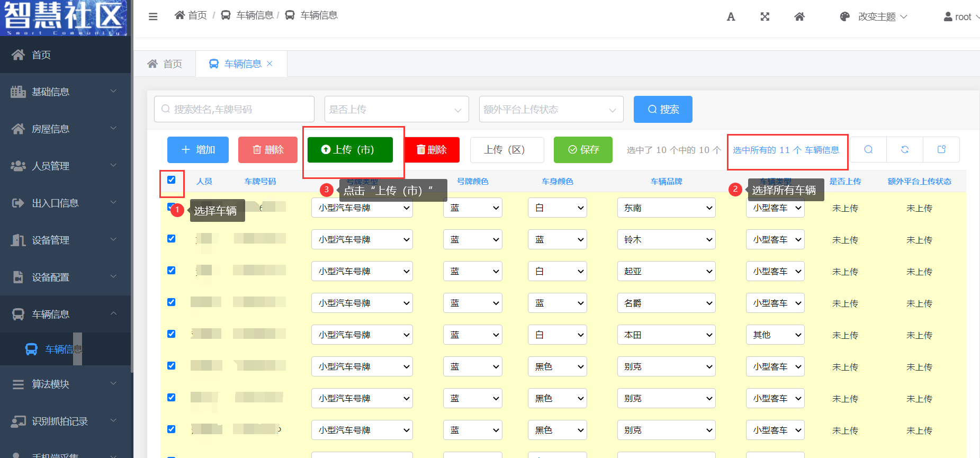980x458 pixels.
Task: Click the green 上传（市） button
Action: tap(350, 150)
